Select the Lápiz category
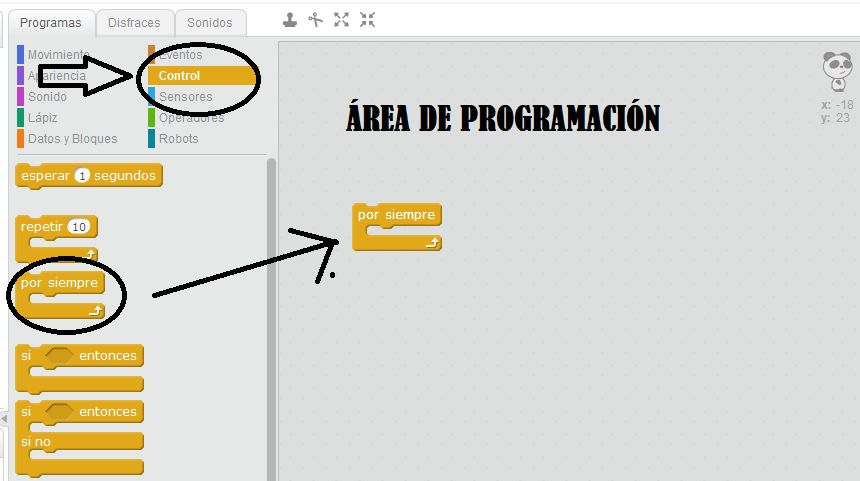Screen dimensions: 860x481 pyautogui.click(x=45, y=118)
